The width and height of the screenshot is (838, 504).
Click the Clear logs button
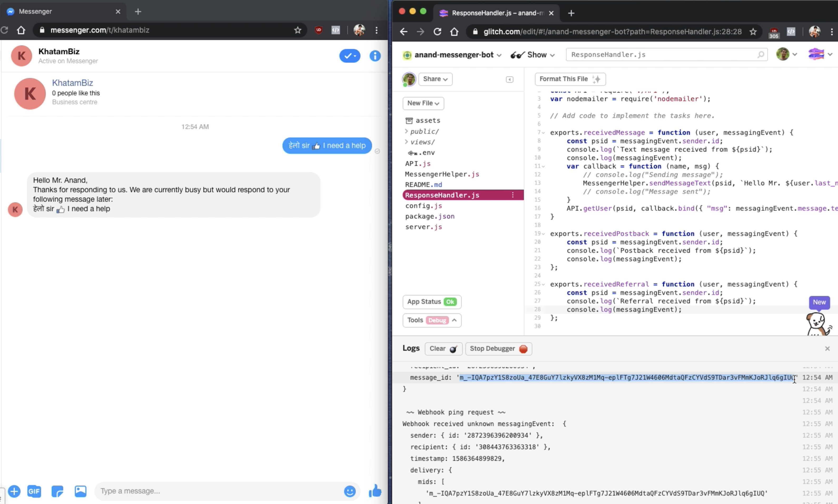443,349
